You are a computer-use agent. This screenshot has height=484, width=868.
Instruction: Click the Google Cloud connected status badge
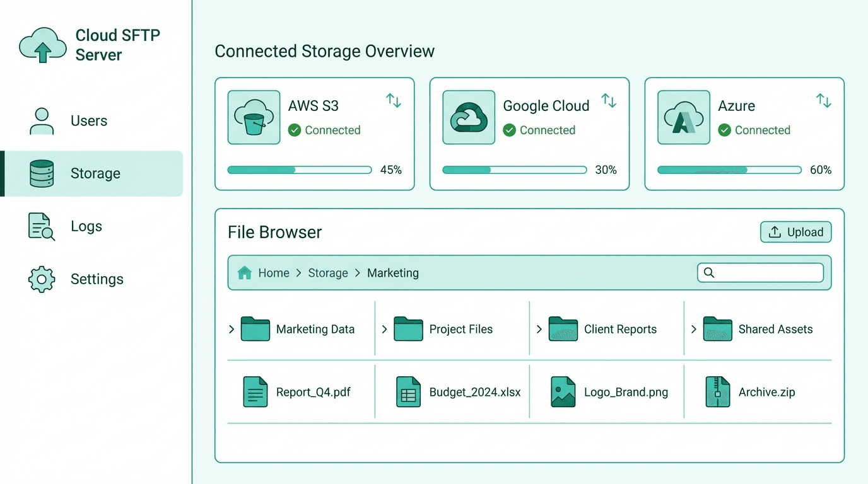coord(539,130)
